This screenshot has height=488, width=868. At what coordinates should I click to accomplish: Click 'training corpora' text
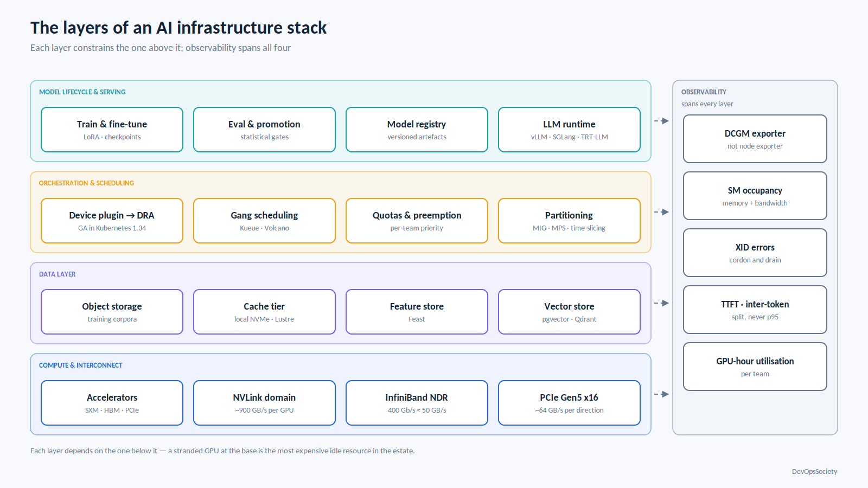[x=112, y=319]
